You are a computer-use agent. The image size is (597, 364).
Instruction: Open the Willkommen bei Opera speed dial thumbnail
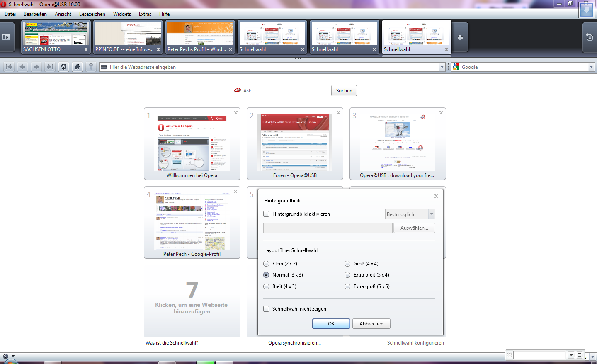coord(192,144)
